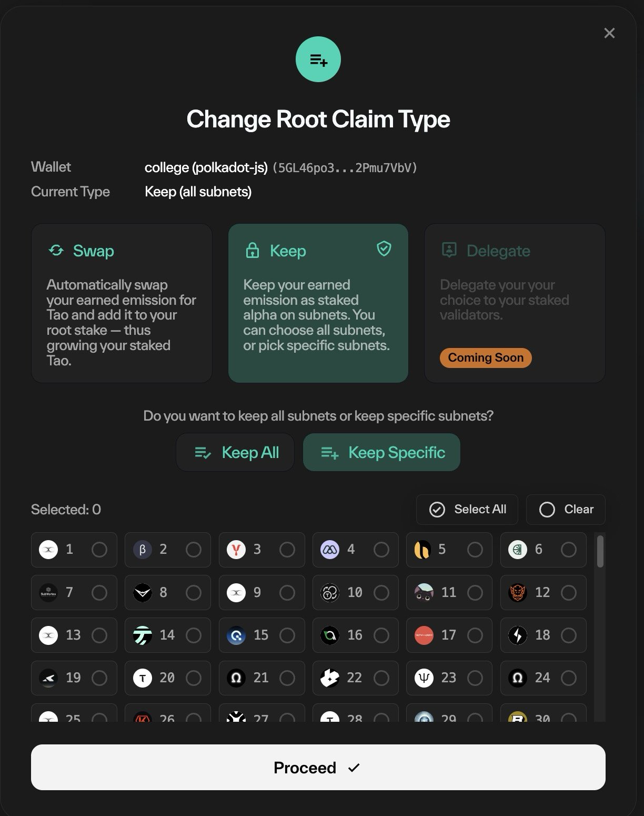
Task: Click the subnet 2 beta icon
Action: (143, 550)
